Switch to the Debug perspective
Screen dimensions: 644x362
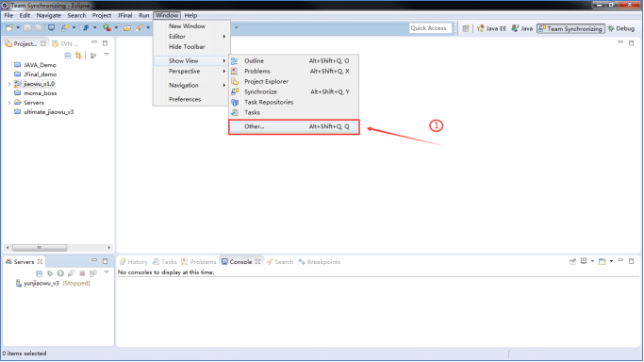[x=621, y=28]
